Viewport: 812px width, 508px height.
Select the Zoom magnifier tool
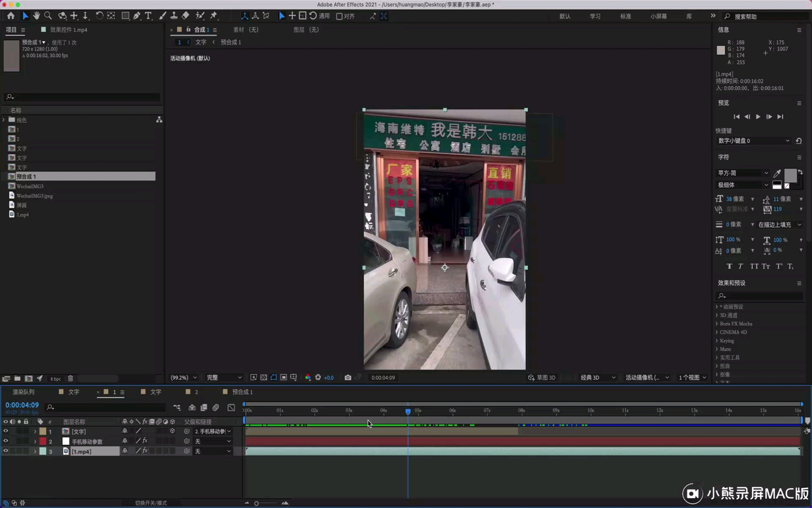(48, 16)
